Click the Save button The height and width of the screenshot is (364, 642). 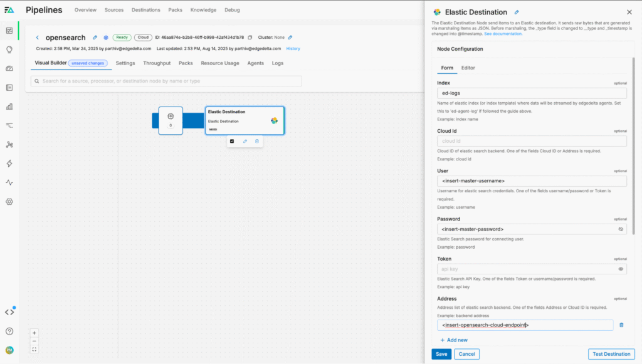tap(441, 354)
